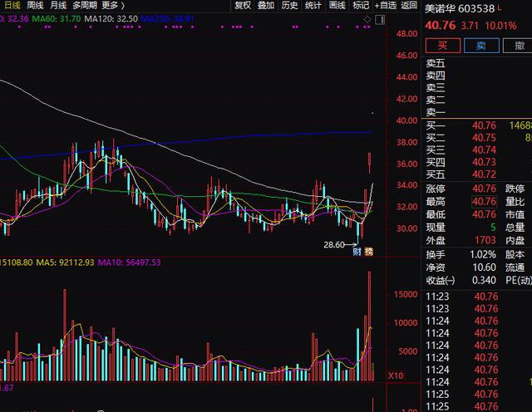Image resolution: width=532 pixels, height=412 pixels.
Task: Select the 日线 daily chart tab
Action: click(12, 5)
